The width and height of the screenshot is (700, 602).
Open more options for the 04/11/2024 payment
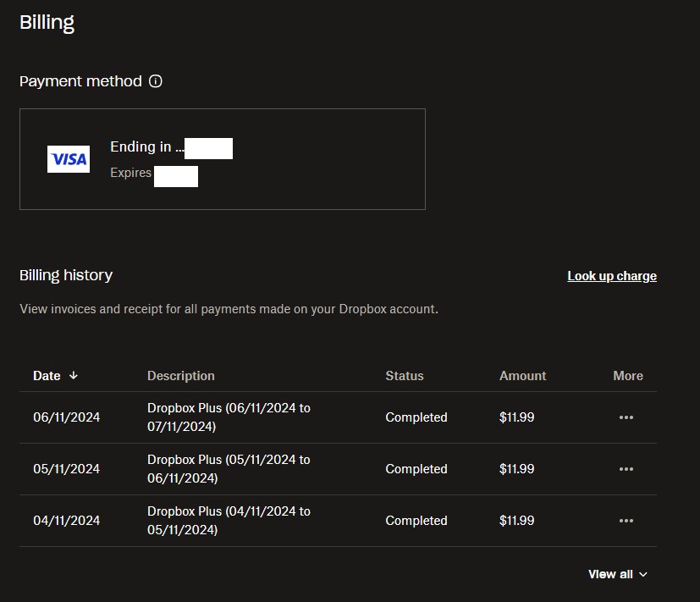(x=626, y=521)
